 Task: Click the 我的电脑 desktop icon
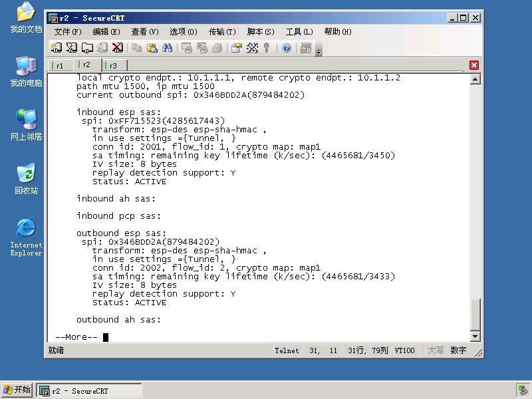click(x=26, y=72)
